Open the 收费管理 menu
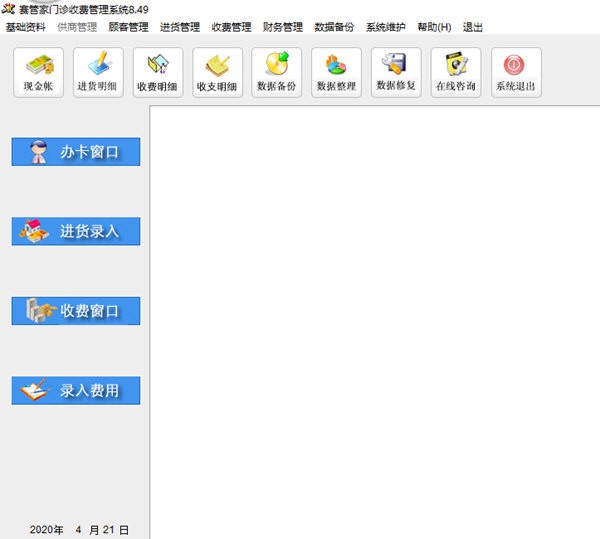This screenshot has height=539, width=600. [231, 27]
